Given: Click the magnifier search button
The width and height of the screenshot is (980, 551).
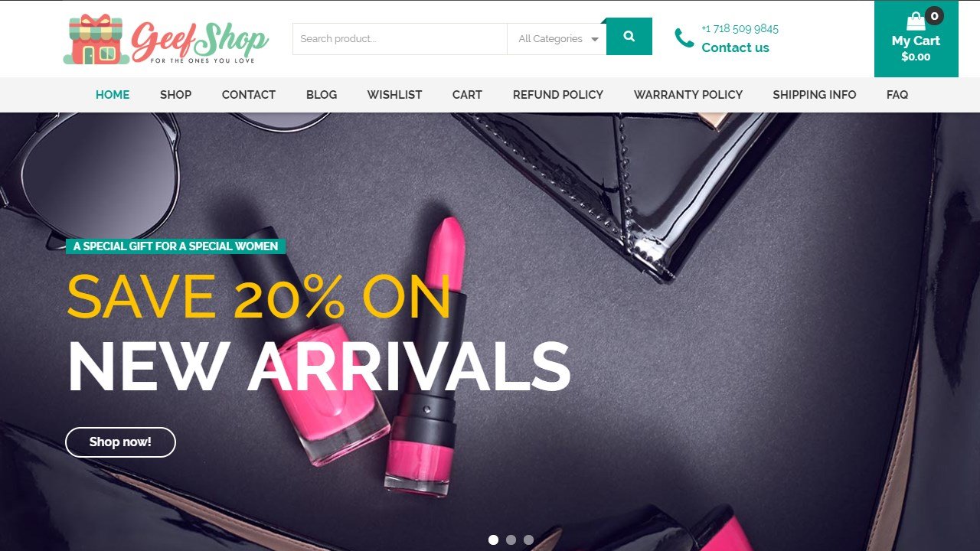Looking at the screenshot, I should point(629,36).
